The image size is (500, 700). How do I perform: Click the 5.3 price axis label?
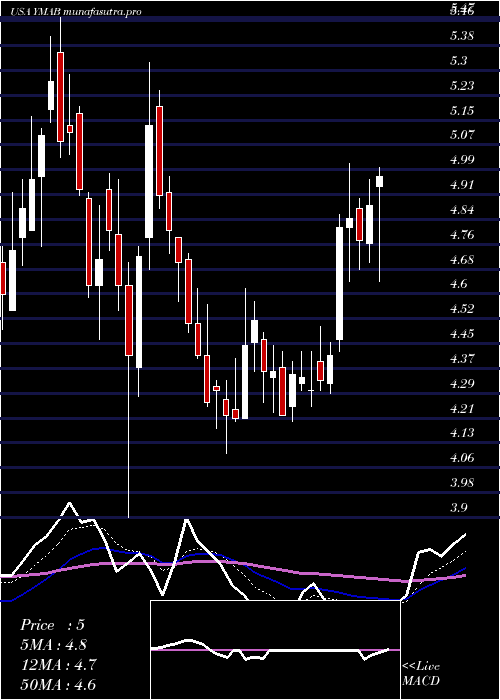[x=459, y=60]
